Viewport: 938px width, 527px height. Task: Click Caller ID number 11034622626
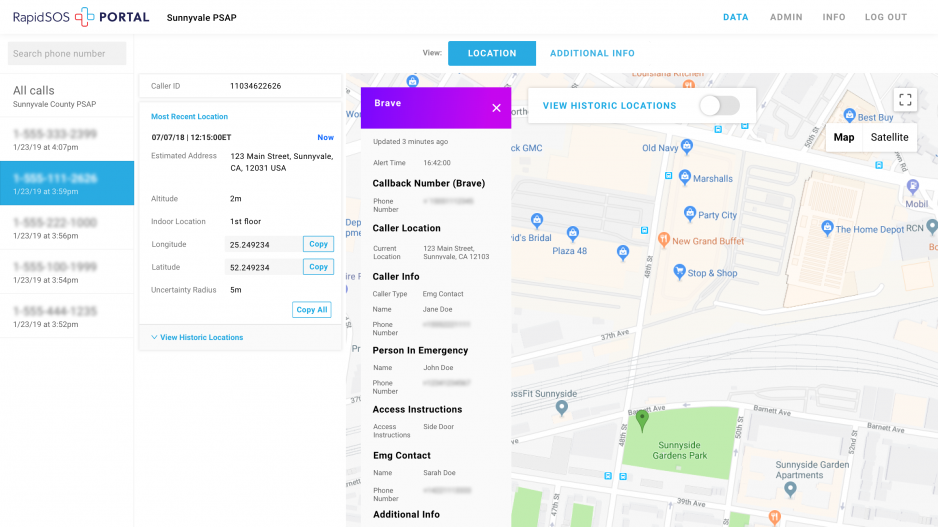pyautogui.click(x=255, y=86)
